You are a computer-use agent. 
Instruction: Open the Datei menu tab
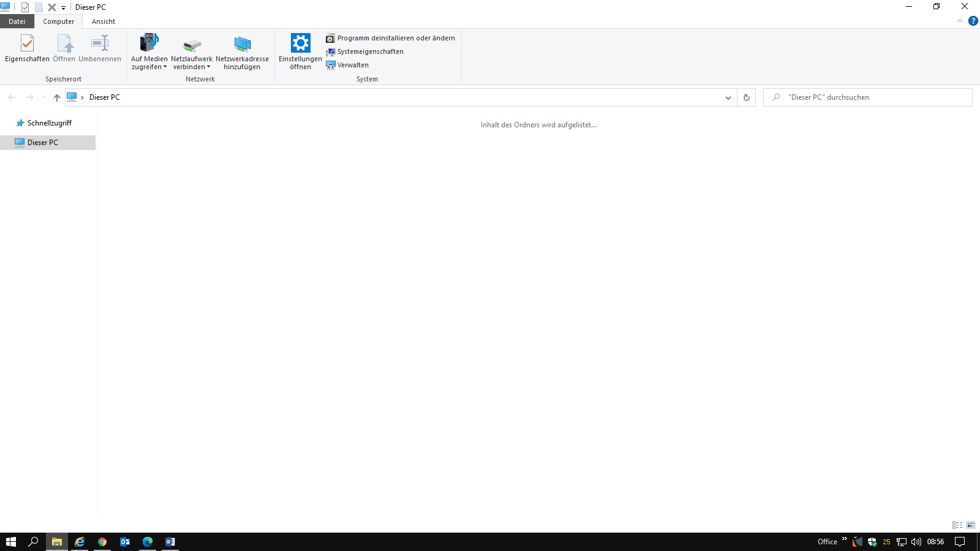click(x=17, y=21)
